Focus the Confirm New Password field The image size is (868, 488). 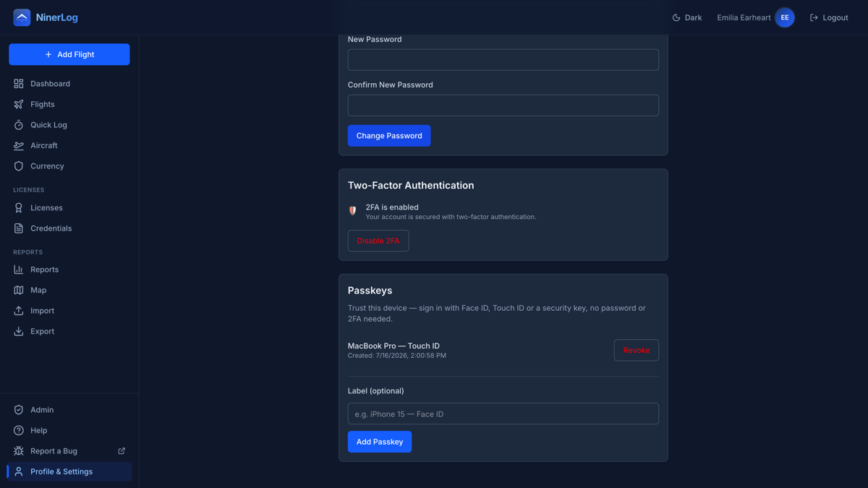pyautogui.click(x=503, y=106)
